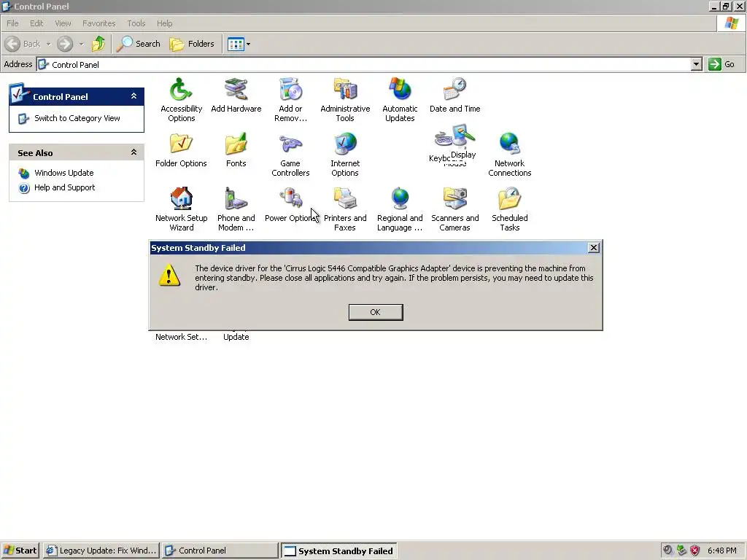Open Help and Support link
The width and height of the screenshot is (747, 560).
point(64,187)
